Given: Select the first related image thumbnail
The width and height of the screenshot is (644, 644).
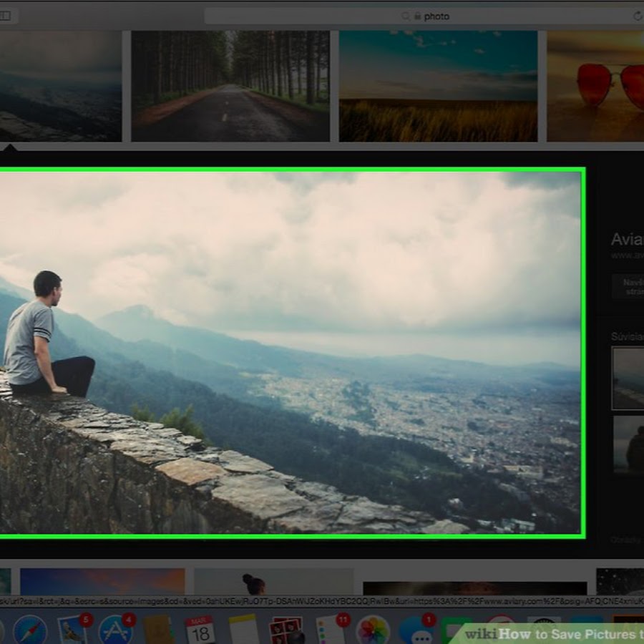Looking at the screenshot, I should [628, 378].
